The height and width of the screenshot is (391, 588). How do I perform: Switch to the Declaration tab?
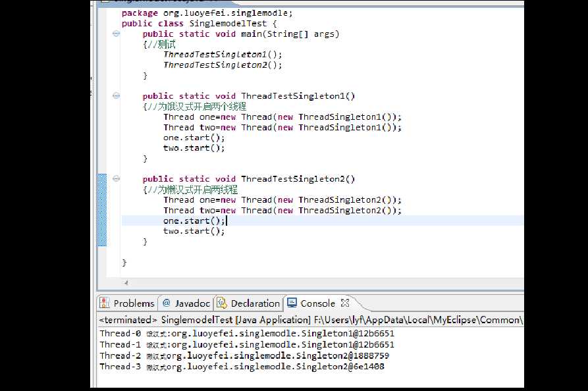(x=248, y=303)
